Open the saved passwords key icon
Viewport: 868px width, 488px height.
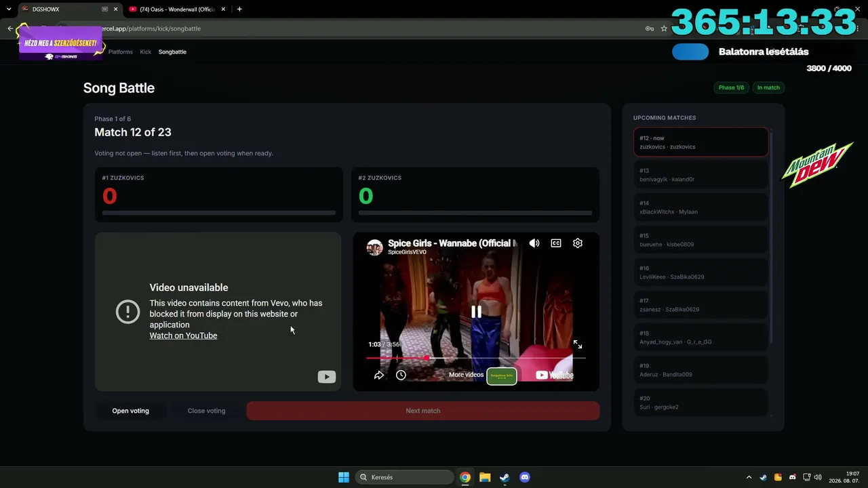(x=649, y=28)
